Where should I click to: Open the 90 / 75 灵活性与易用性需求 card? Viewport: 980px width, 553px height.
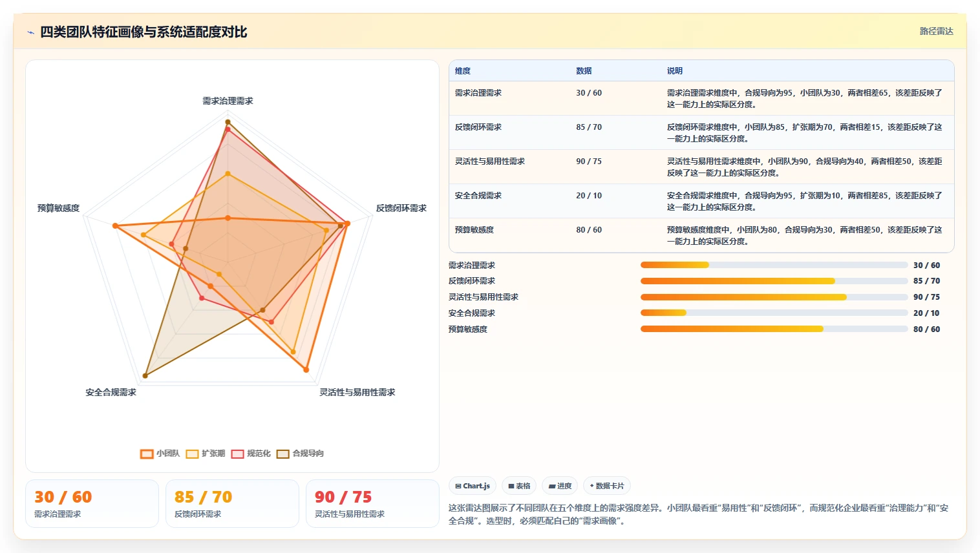[x=372, y=503]
